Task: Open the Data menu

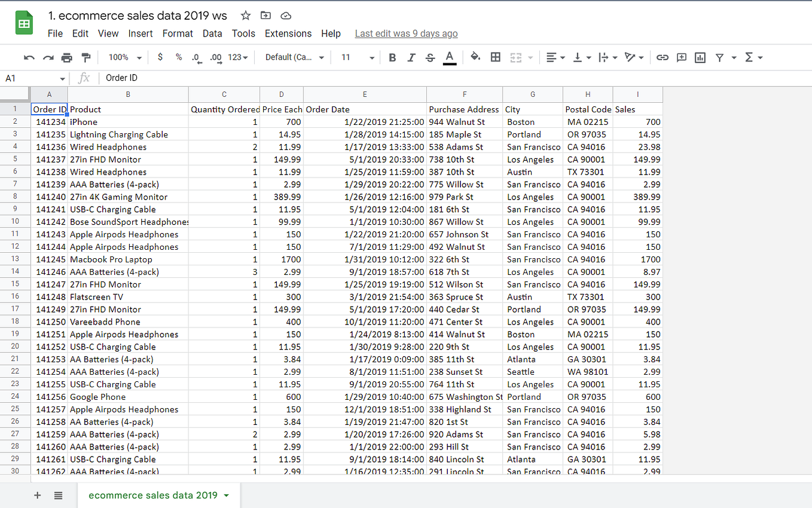Action: pyautogui.click(x=212, y=33)
